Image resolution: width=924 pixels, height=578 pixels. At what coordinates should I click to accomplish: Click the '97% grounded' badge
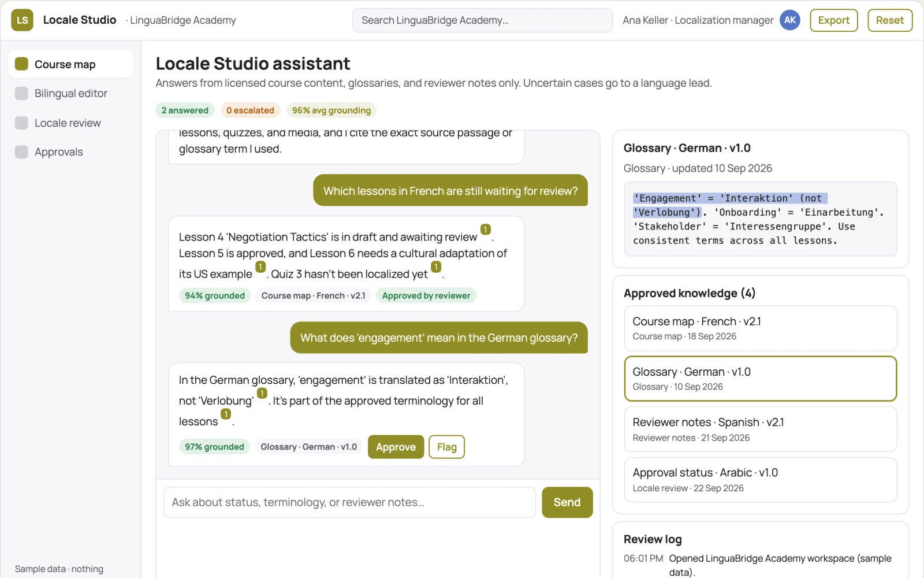[x=214, y=447]
